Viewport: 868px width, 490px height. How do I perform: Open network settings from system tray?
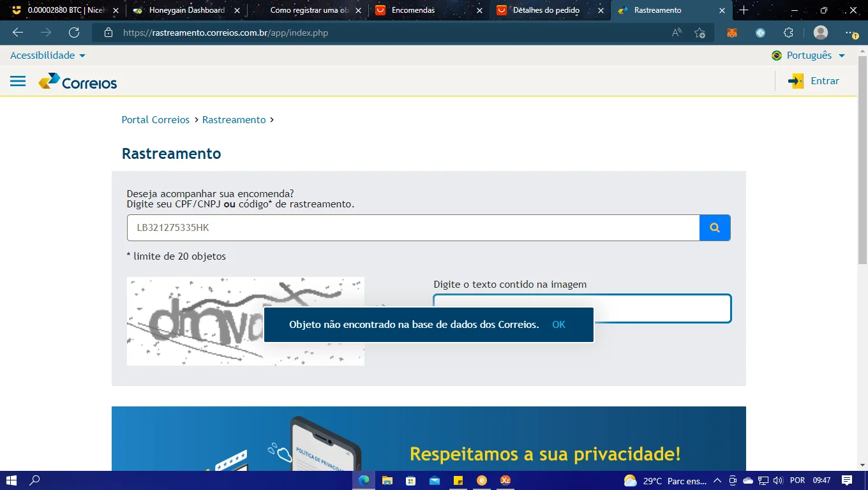pos(763,480)
